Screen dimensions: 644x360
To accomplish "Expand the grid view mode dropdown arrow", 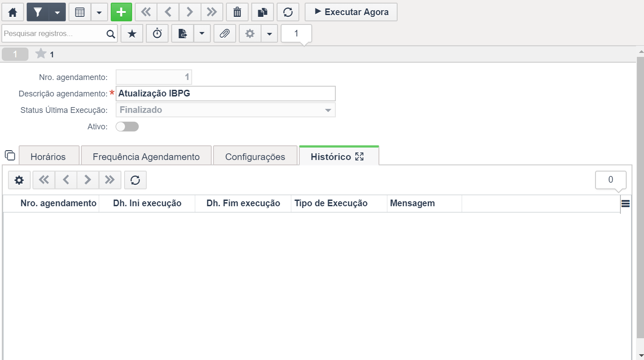I will pyautogui.click(x=99, y=12).
